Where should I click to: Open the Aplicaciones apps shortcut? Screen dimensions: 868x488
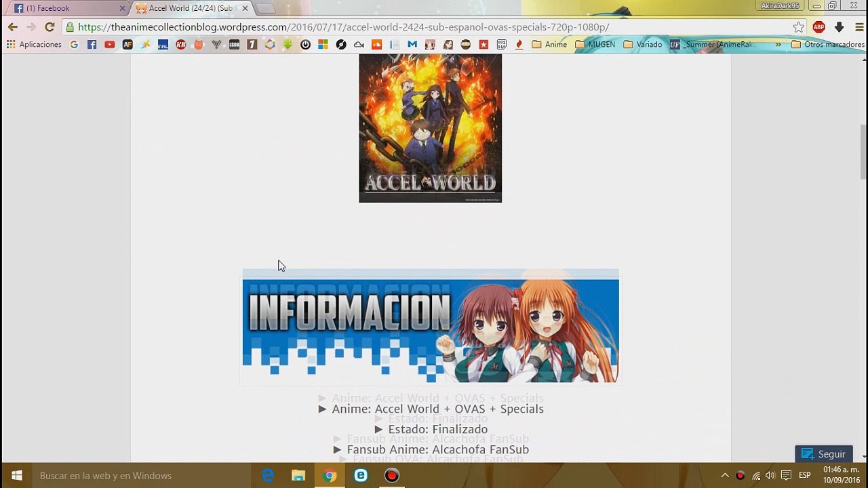tap(34, 45)
